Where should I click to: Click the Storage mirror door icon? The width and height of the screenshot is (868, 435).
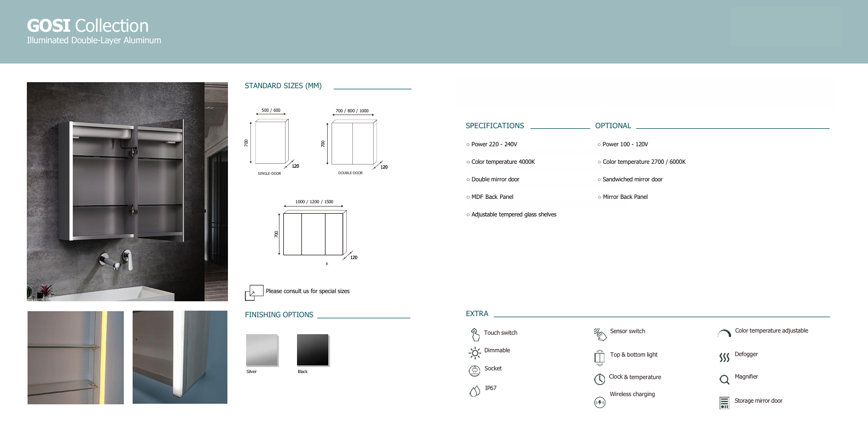[x=724, y=403]
